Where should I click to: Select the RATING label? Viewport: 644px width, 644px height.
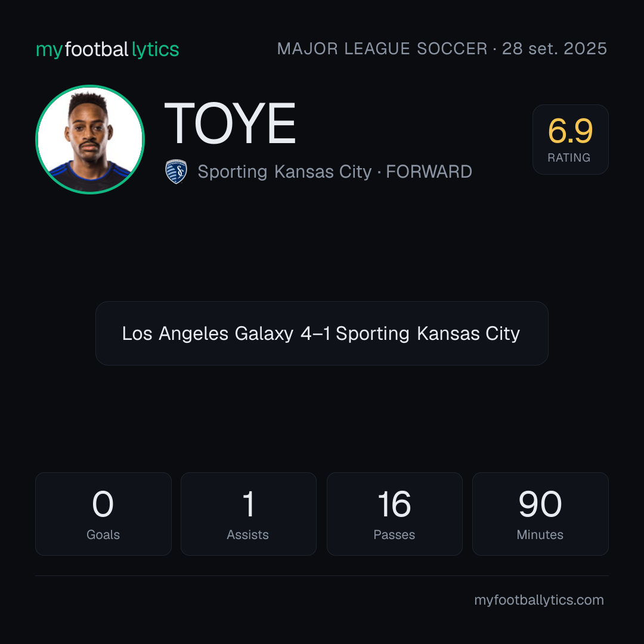569,157
